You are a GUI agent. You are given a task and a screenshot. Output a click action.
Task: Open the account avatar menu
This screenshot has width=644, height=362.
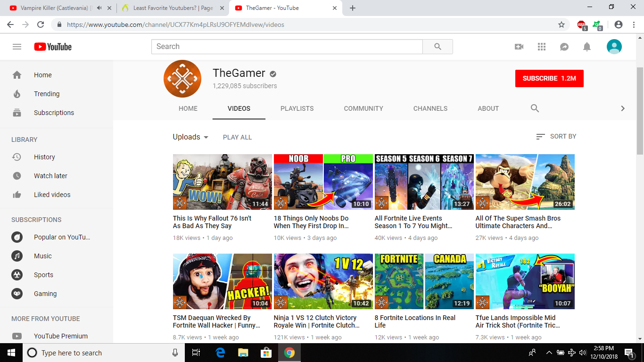(x=614, y=47)
